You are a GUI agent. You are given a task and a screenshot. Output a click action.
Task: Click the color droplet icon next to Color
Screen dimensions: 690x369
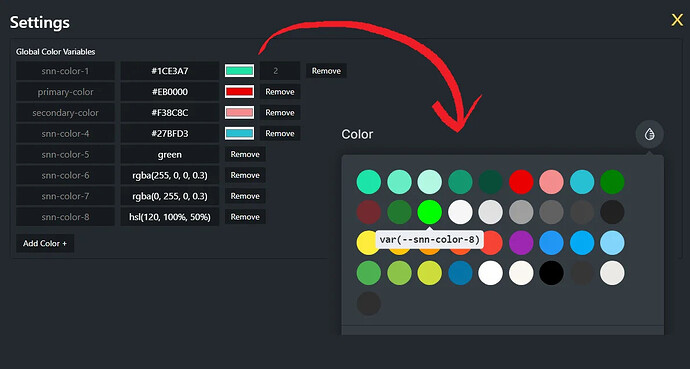(650, 134)
